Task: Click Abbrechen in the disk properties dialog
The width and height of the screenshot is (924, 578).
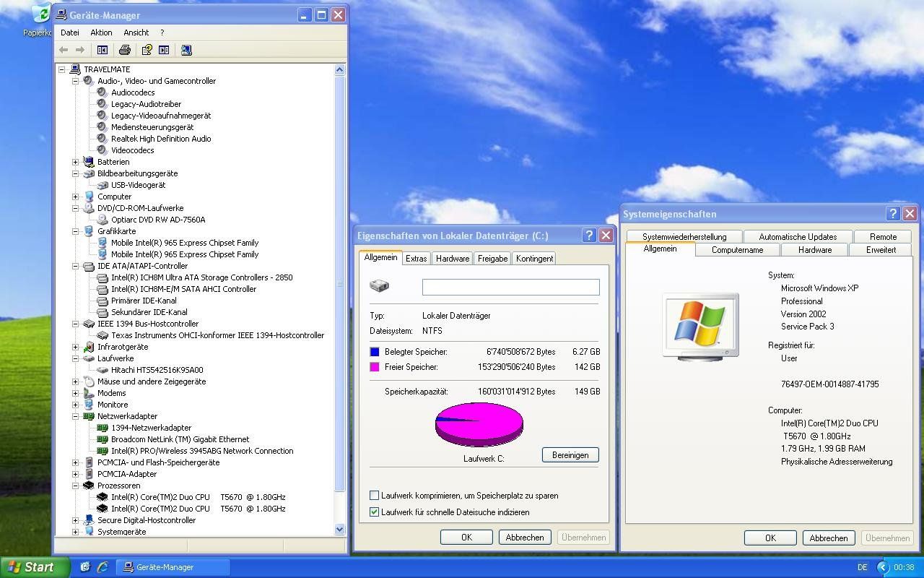Action: (525, 538)
